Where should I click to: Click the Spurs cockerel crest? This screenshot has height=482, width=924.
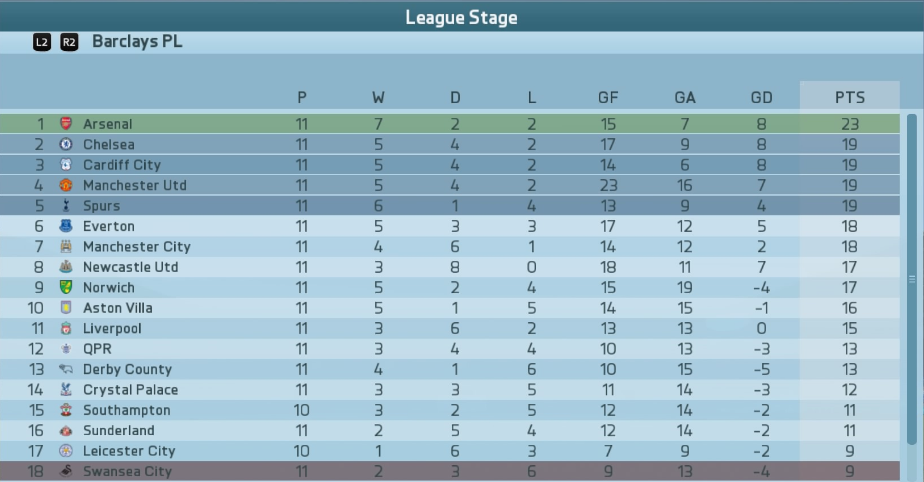(x=66, y=206)
